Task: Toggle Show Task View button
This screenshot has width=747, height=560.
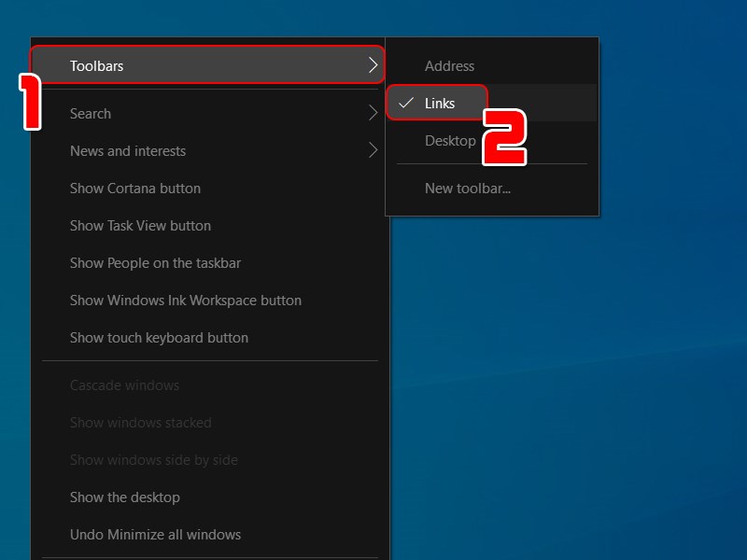Action: [140, 226]
